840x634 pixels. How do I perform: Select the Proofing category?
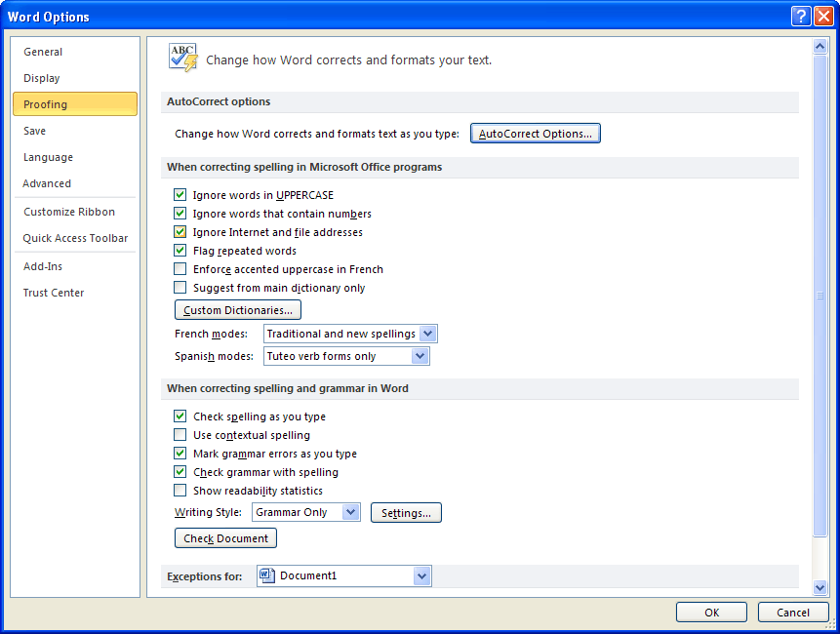click(75, 104)
